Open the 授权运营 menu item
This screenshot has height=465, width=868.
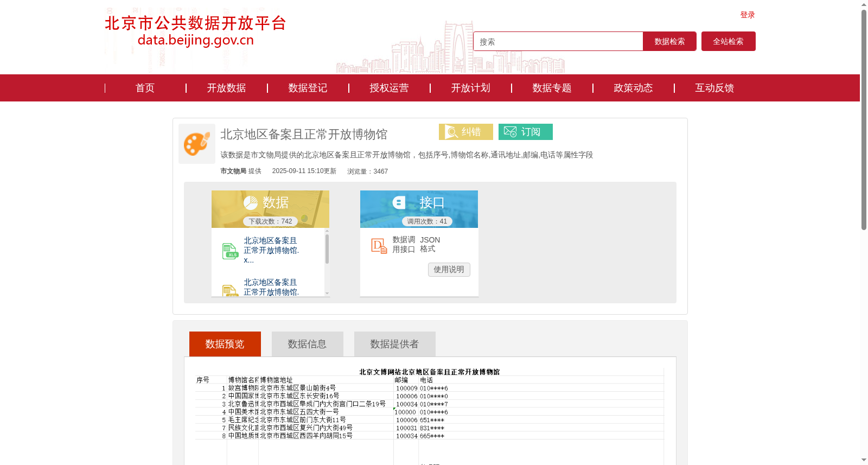click(389, 88)
